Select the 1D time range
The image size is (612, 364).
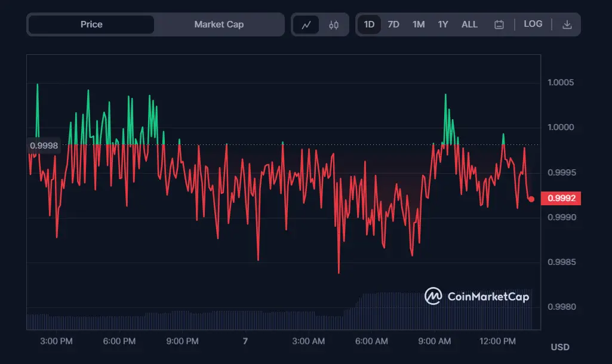[x=369, y=24]
